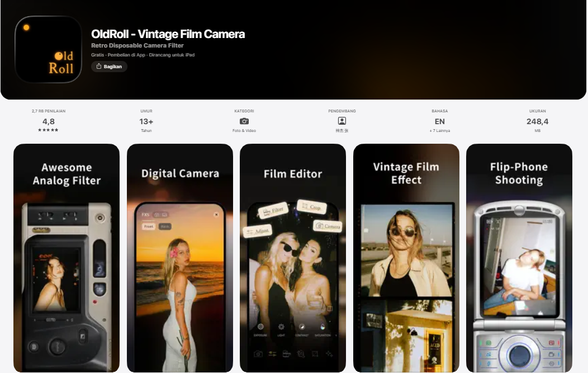Open the Awesome Analog Filter screenshot

pos(67,258)
